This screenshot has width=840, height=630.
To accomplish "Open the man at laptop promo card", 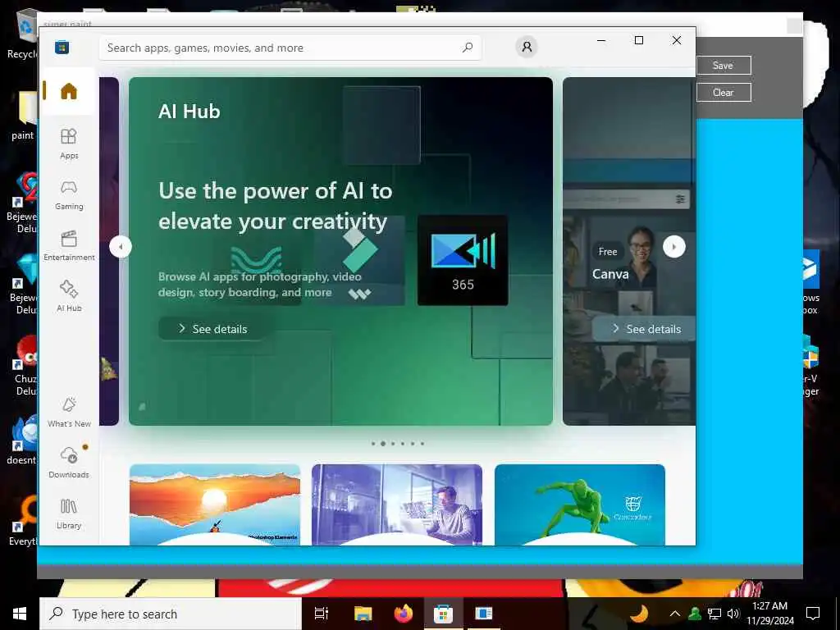I will 397,504.
